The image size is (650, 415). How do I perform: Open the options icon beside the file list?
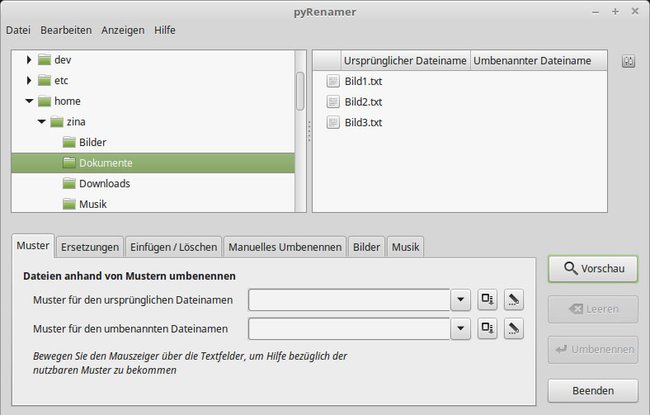click(628, 61)
